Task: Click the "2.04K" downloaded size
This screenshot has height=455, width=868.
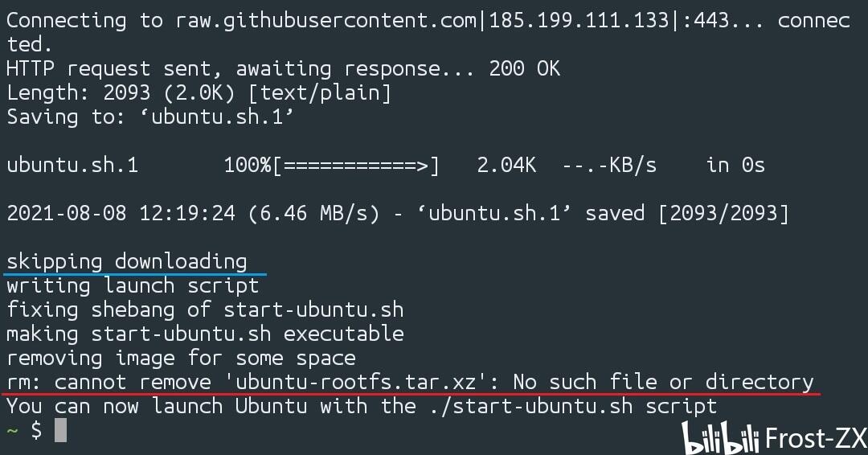Action: tap(506, 166)
